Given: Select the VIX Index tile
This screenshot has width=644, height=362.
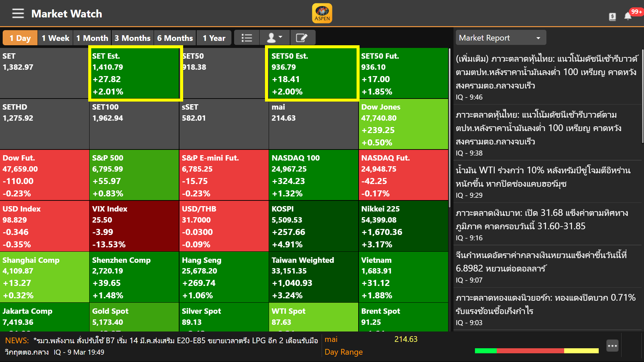Looking at the screenshot, I should pos(134,226).
